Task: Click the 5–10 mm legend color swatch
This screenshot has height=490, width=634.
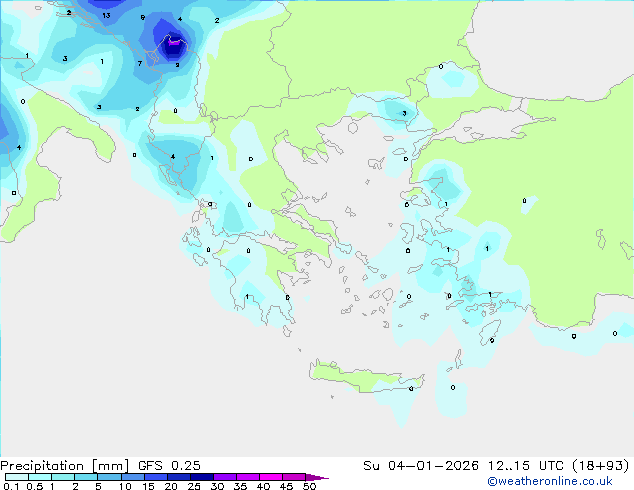Action: (x=109, y=477)
